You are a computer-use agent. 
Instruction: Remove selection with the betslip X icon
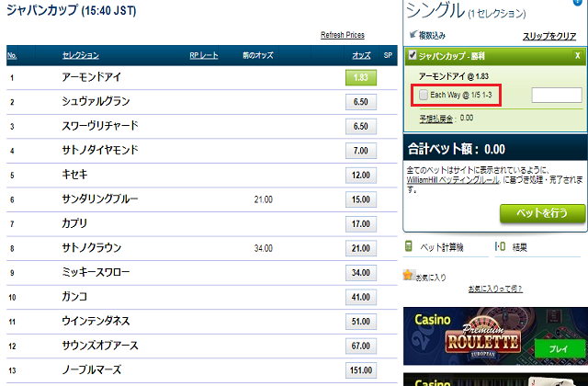577,55
